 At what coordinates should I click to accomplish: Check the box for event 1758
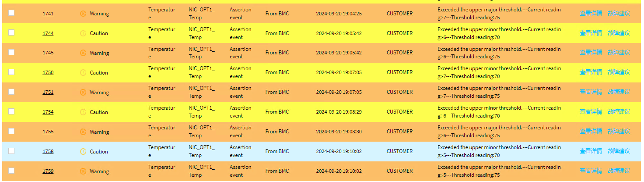(x=11, y=151)
